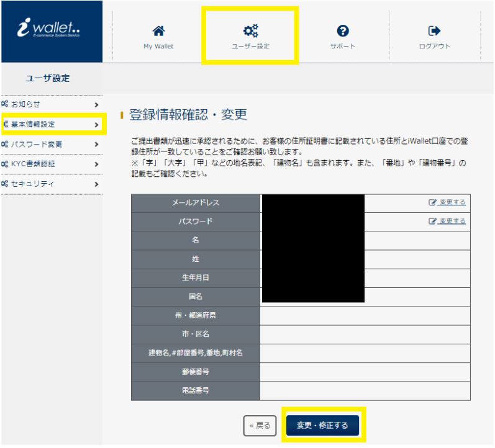Open 基本情報設定 sidebar menu item
Viewport: 495px width, 448px height.
[x=52, y=124]
